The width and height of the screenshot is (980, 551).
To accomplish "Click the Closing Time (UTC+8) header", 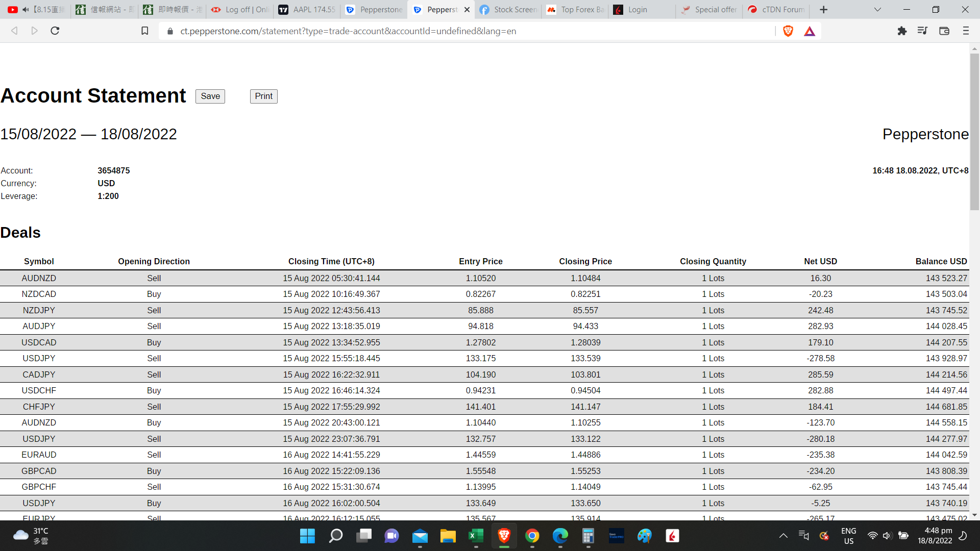I will pyautogui.click(x=331, y=261).
